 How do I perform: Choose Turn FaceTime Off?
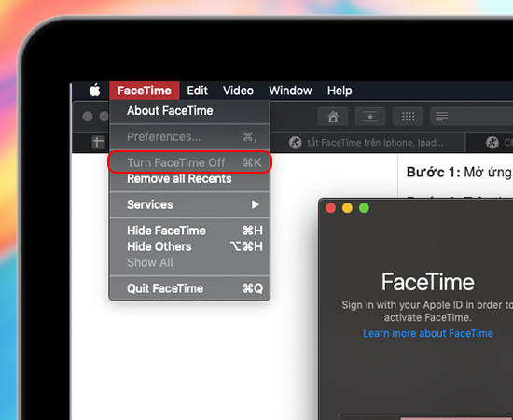tap(189, 162)
